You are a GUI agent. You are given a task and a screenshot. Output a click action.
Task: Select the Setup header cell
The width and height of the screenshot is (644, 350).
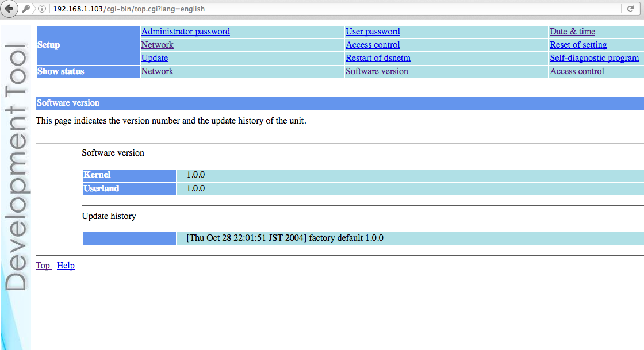click(x=88, y=45)
